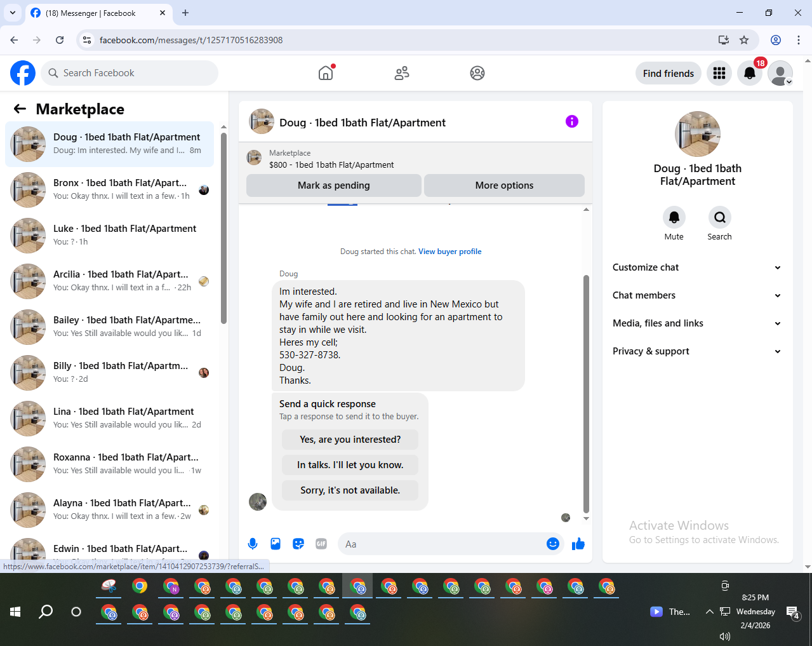
Task: Click the chat messages scrollbar
Action: tap(586, 394)
